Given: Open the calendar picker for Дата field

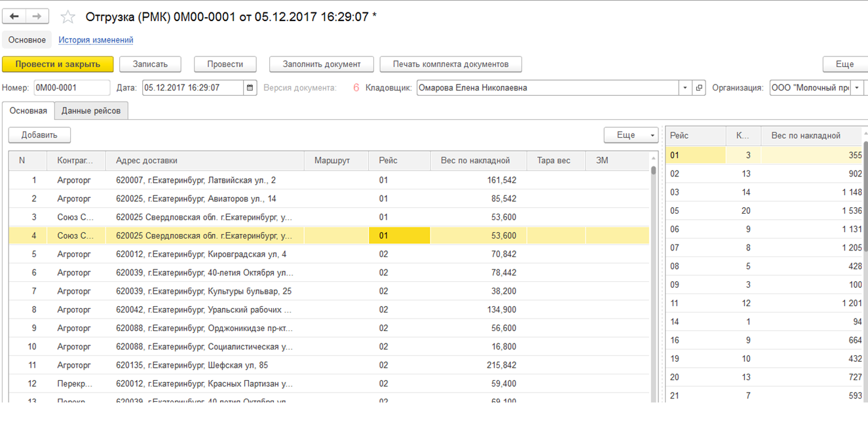Looking at the screenshot, I should tap(250, 88).
